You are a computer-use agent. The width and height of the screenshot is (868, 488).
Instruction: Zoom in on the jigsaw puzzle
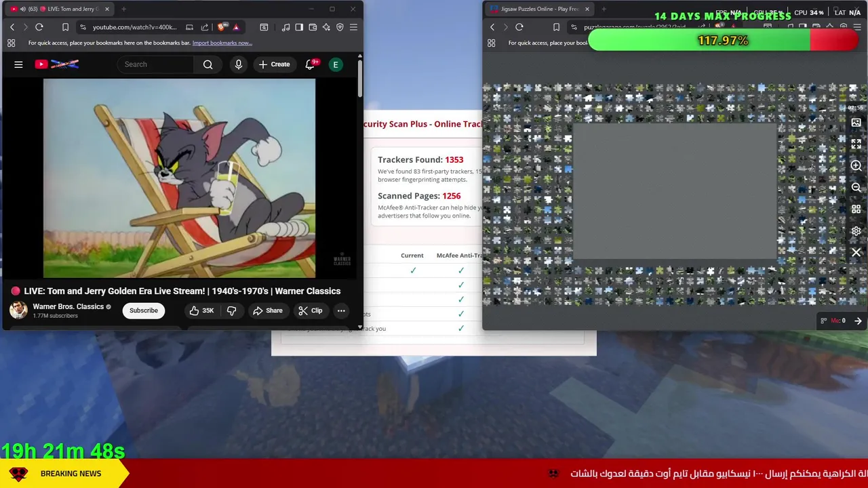pos(856,165)
